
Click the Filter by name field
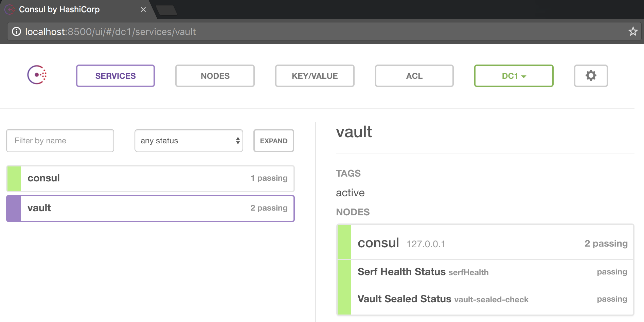pos(60,141)
